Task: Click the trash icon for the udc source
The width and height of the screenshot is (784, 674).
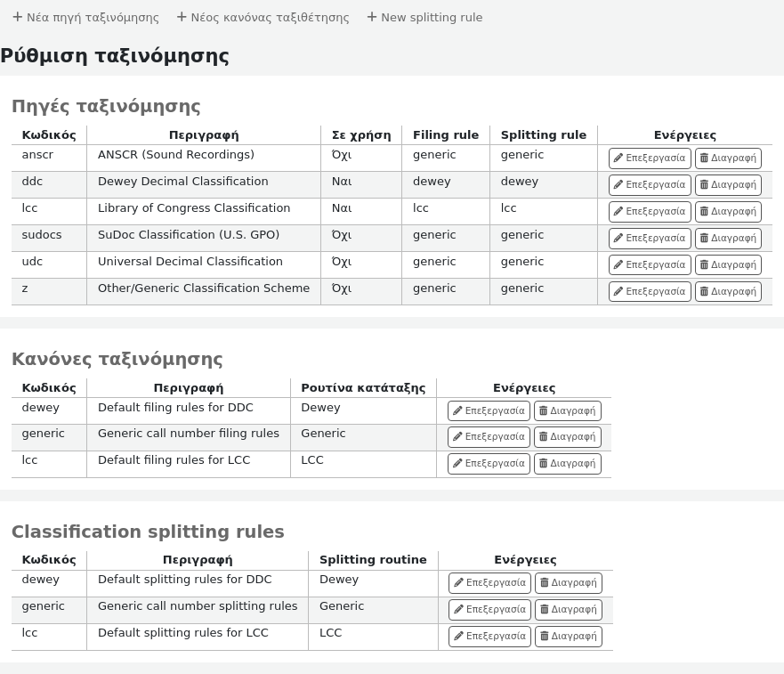Action: (704, 265)
